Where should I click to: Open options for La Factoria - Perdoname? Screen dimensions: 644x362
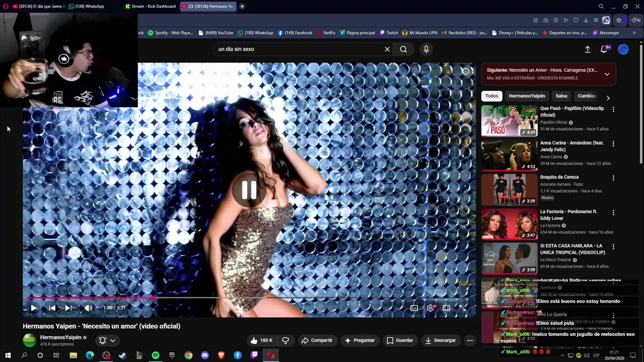[613, 213]
